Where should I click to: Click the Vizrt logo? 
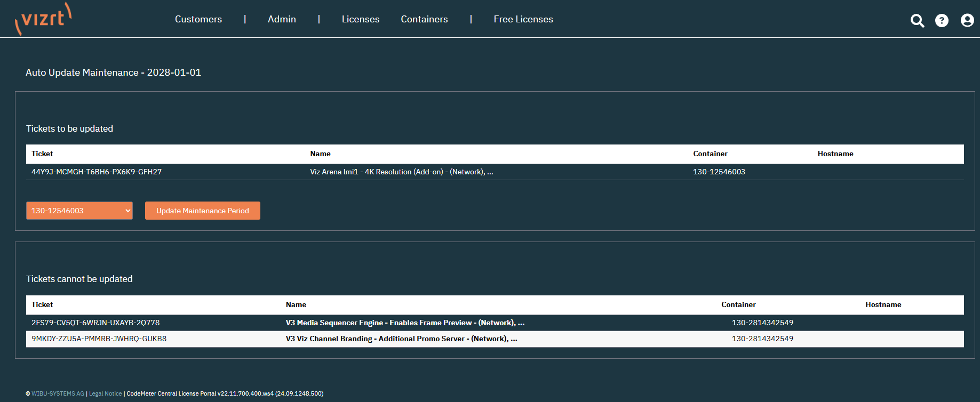tap(43, 19)
